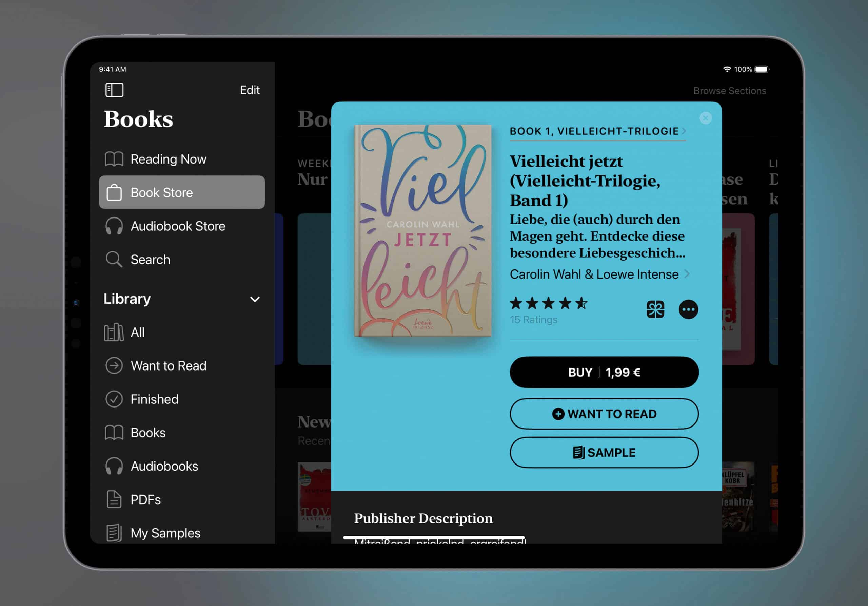The image size is (868, 606).
Task: Click the My Samples page icon
Action: [114, 533]
